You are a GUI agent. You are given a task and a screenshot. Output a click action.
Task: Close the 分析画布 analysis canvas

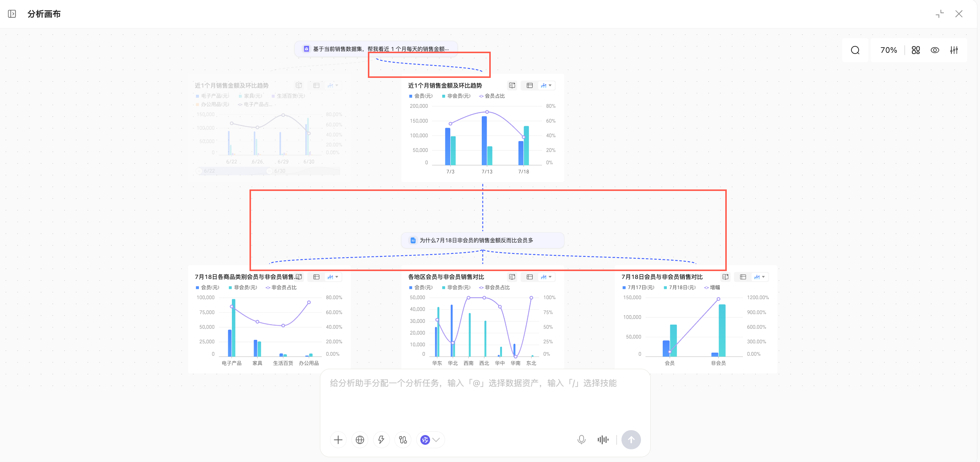click(959, 14)
